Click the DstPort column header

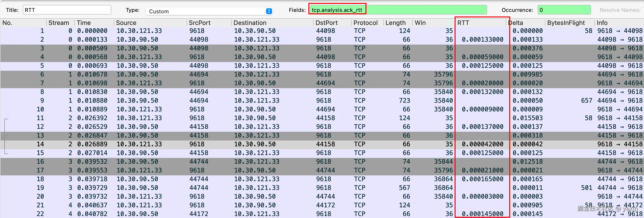(326, 23)
